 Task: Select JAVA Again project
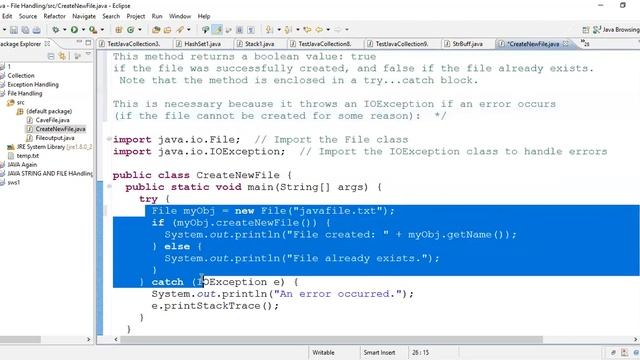pyautogui.click(x=22, y=164)
